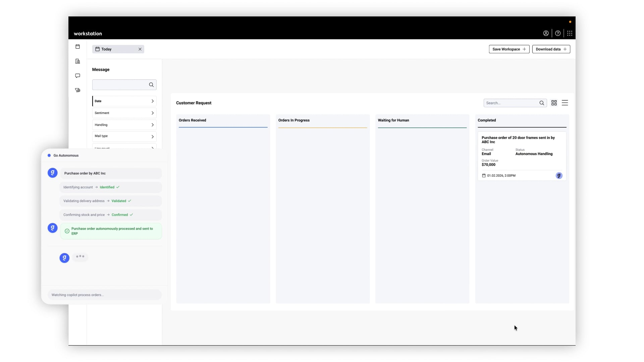Click the Message search magnifier icon
This screenshot has height=362, width=644.
(151, 85)
